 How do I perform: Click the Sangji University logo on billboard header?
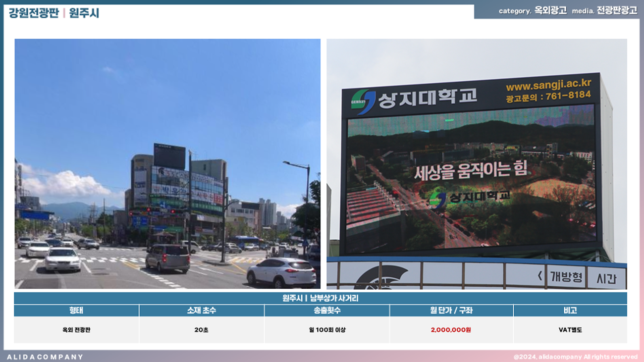(363, 100)
